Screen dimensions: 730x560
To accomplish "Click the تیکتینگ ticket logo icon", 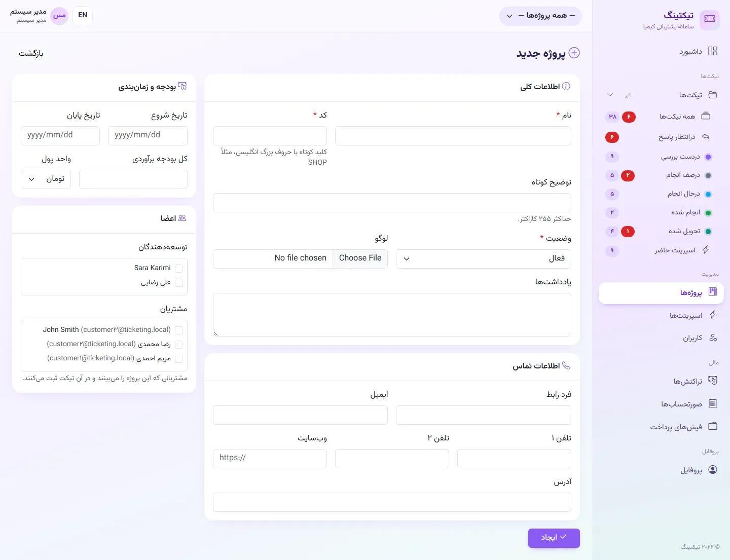I will (709, 19).
